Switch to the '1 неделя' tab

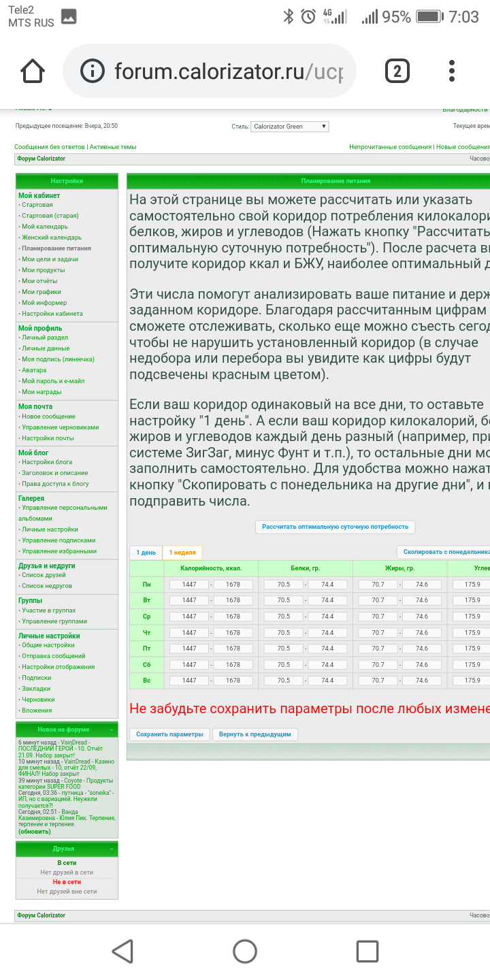[182, 553]
